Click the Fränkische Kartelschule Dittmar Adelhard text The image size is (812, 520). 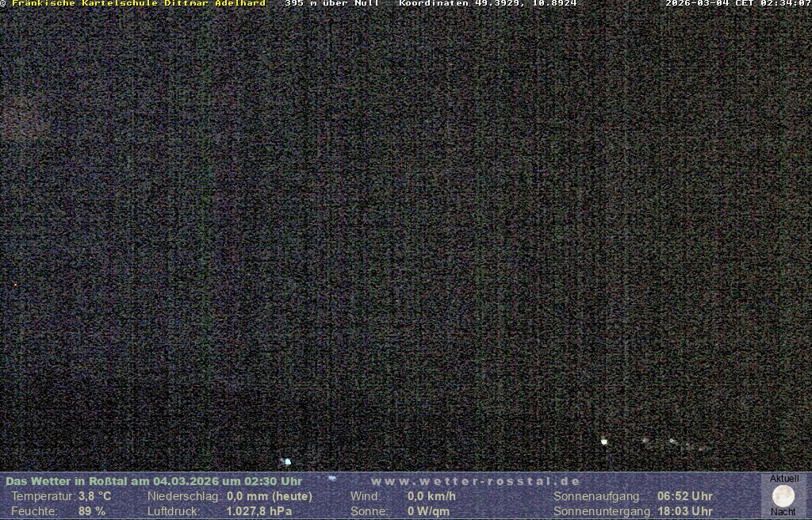pos(138,3)
